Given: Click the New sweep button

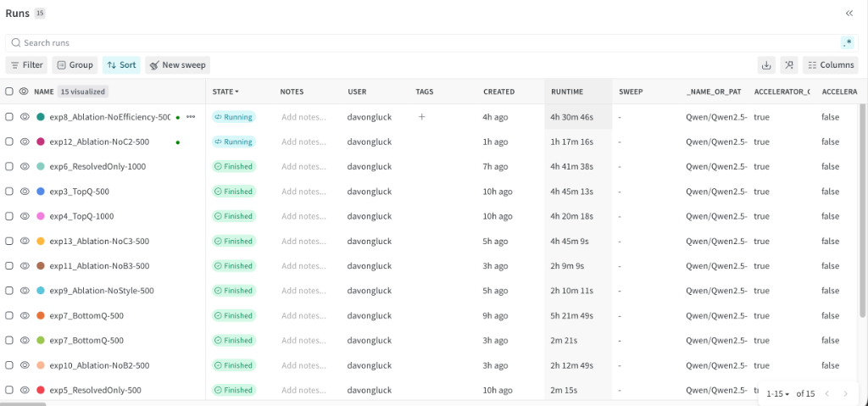Looking at the screenshot, I should [176, 64].
